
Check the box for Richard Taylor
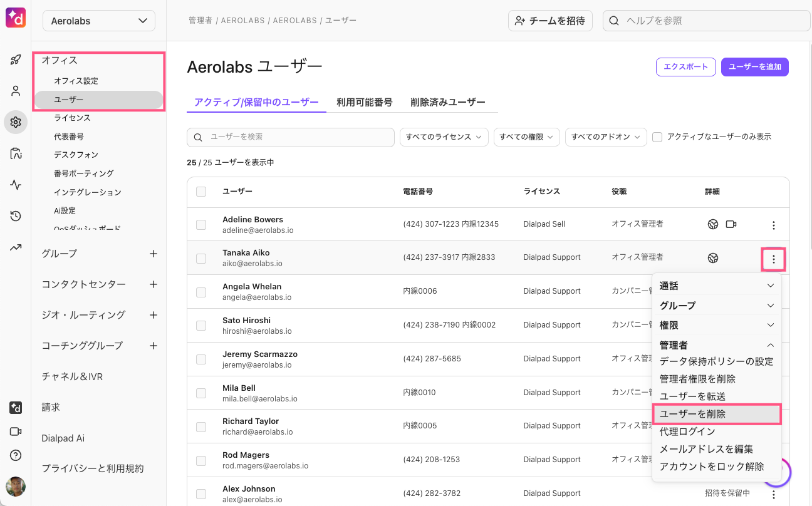coord(201,426)
